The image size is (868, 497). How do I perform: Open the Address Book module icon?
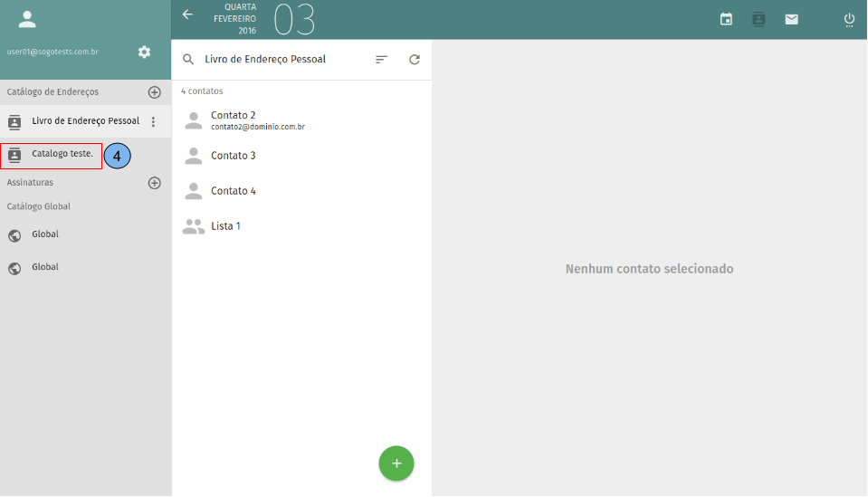(758, 19)
